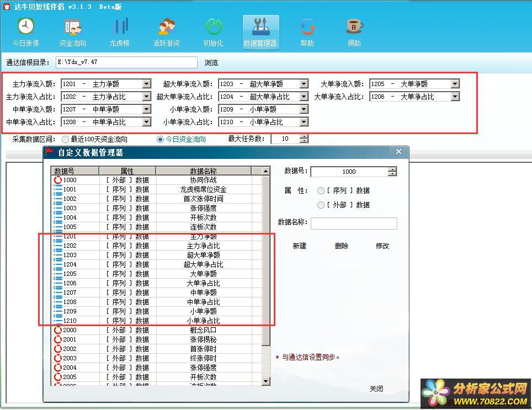Click the red circle icon of row 2003

tap(58, 358)
